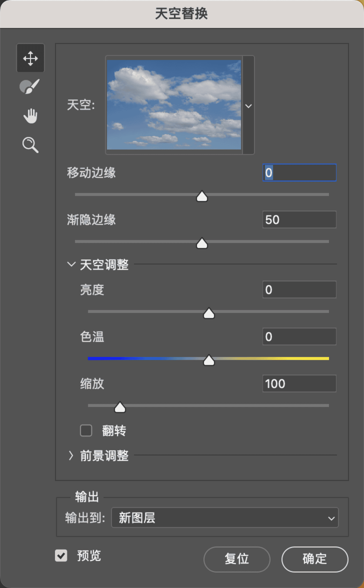Click the 渐隐边缘 slider handle
This screenshot has width=364, height=588.
point(202,243)
